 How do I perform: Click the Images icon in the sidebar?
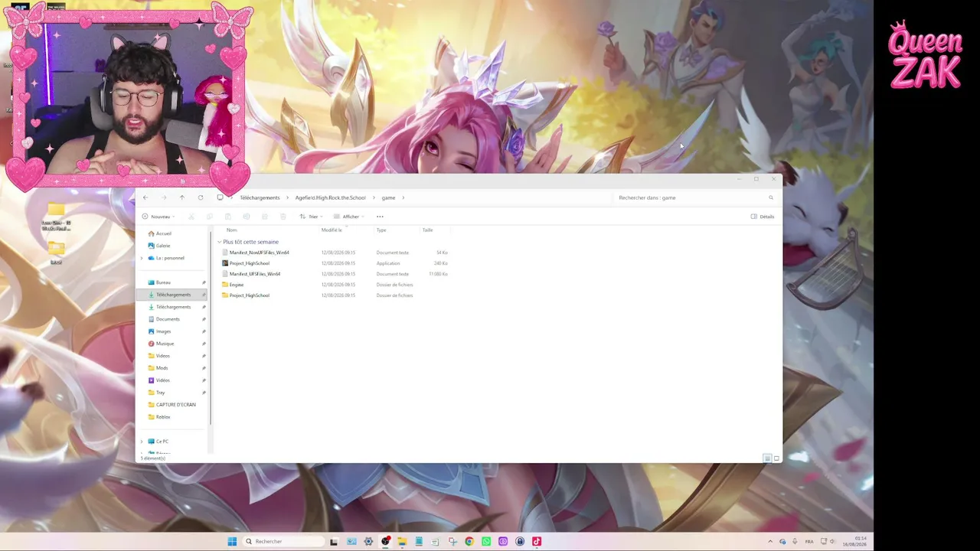pyautogui.click(x=152, y=331)
